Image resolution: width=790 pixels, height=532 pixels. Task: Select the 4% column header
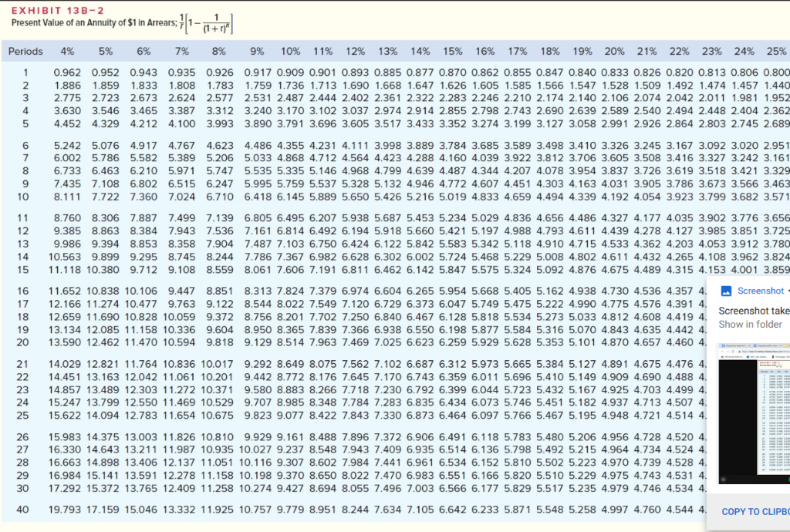pos(67,52)
